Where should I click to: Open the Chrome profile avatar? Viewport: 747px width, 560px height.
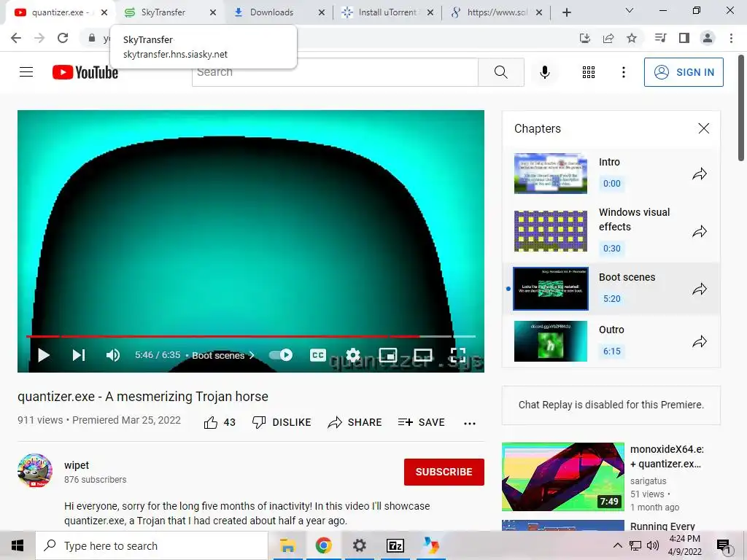(x=708, y=38)
